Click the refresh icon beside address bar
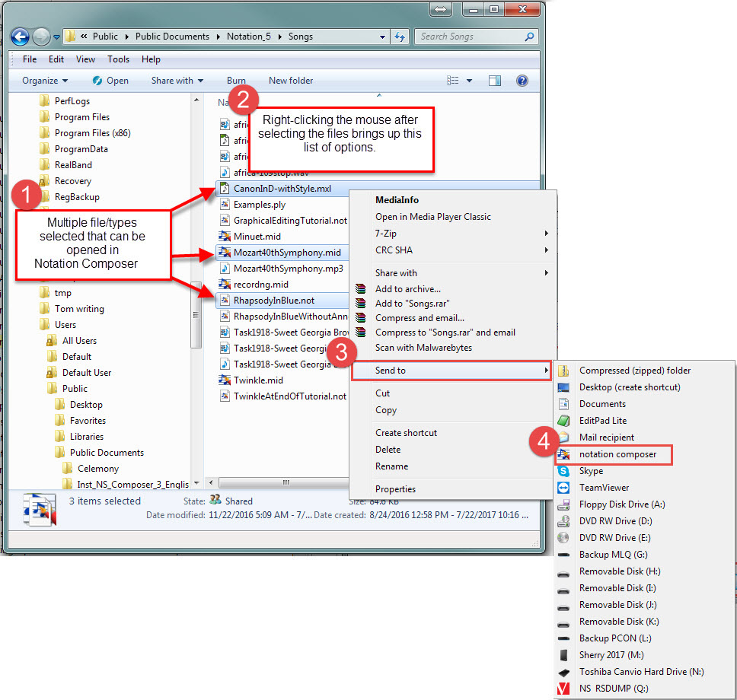The width and height of the screenshot is (737, 700). tap(400, 37)
